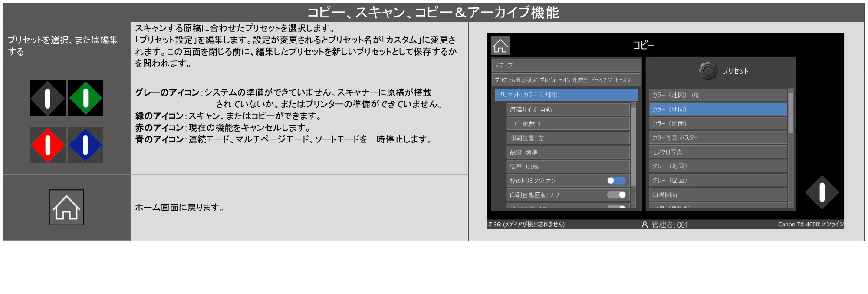The image size is (868, 294).
Task: Click the green diamond start icon
Action: coord(85,98)
